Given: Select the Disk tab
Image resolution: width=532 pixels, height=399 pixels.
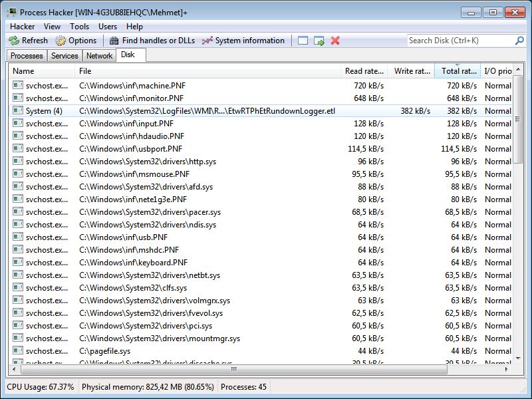Looking at the screenshot, I should tap(131, 55).
